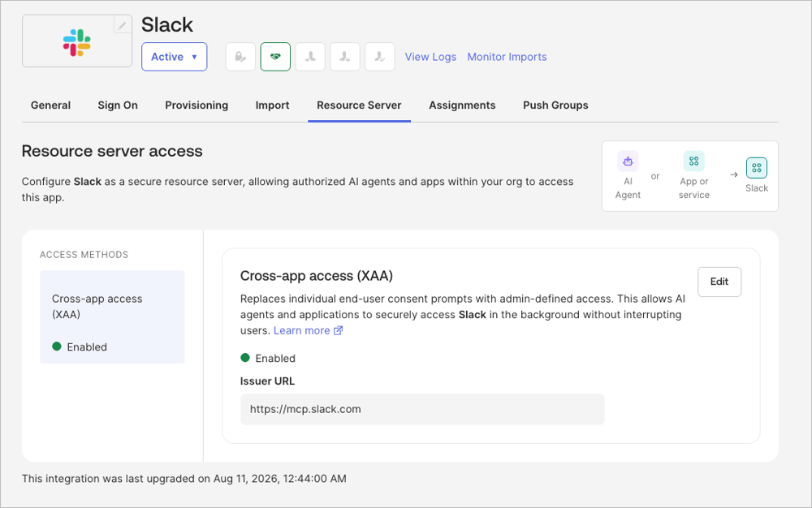Click the Enabled status in the details panel
This screenshot has width=812, height=508.
[268, 358]
